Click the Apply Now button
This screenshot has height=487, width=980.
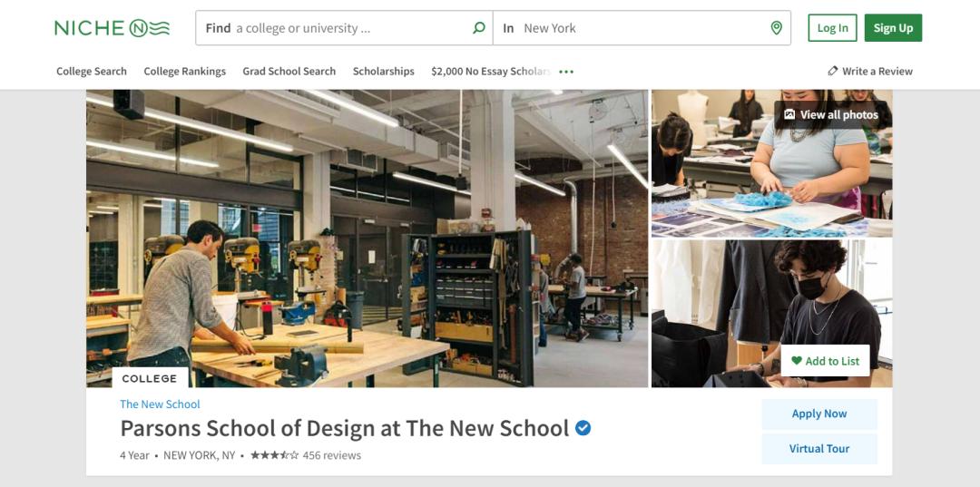point(818,414)
